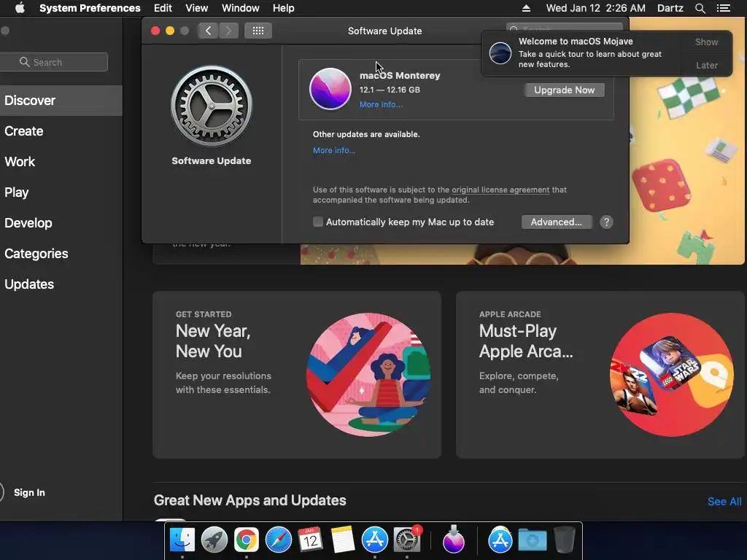Viewport: 747px width, 560px height.
Task: Open Spotlight search in menu bar
Action: [x=700, y=8]
